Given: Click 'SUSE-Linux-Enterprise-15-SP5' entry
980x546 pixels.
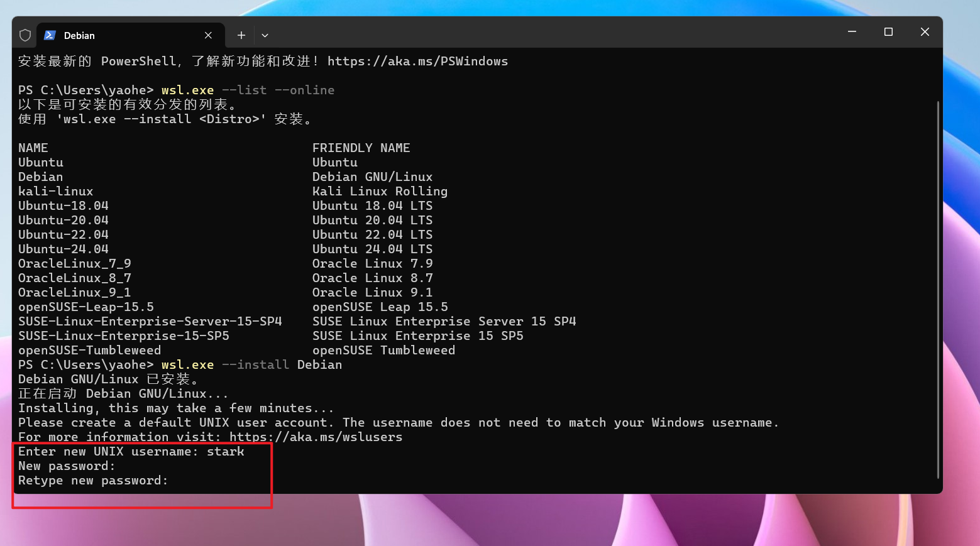Looking at the screenshot, I should coord(123,336).
